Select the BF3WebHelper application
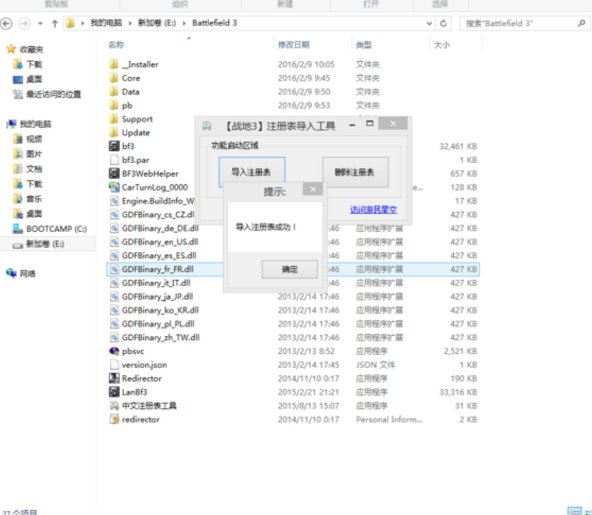This screenshot has height=515, width=592. 150,174
